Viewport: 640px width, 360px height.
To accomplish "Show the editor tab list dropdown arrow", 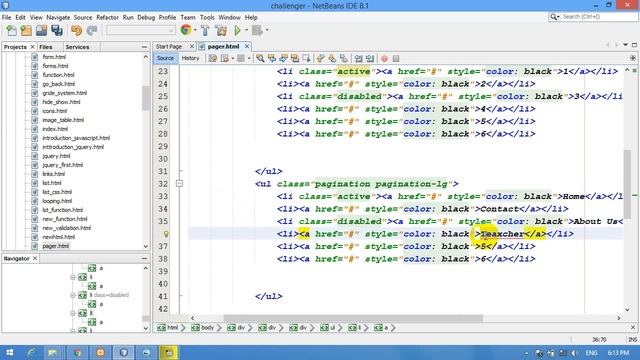I will click(625, 45).
